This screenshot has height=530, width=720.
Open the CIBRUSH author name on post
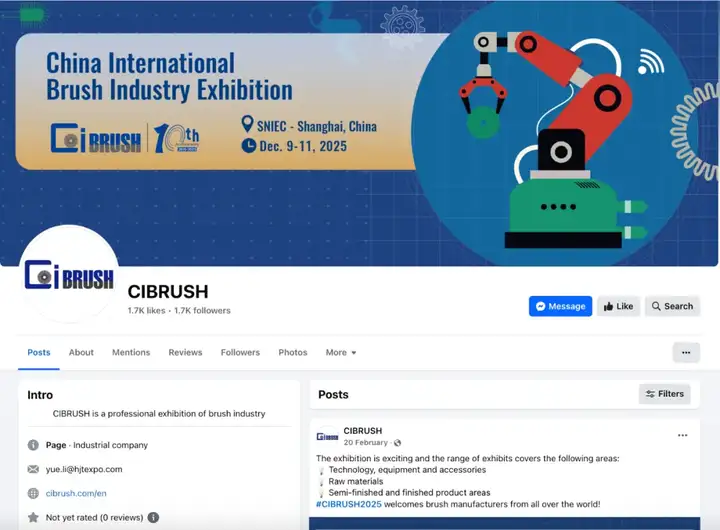click(363, 431)
